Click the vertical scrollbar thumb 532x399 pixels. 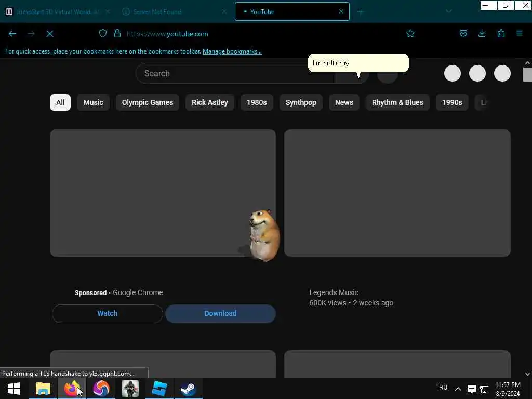527,75
